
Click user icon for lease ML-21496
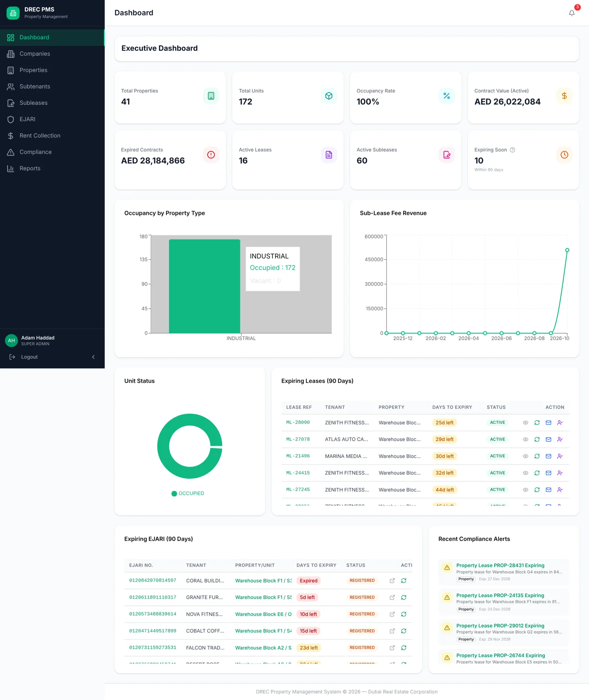click(x=560, y=456)
